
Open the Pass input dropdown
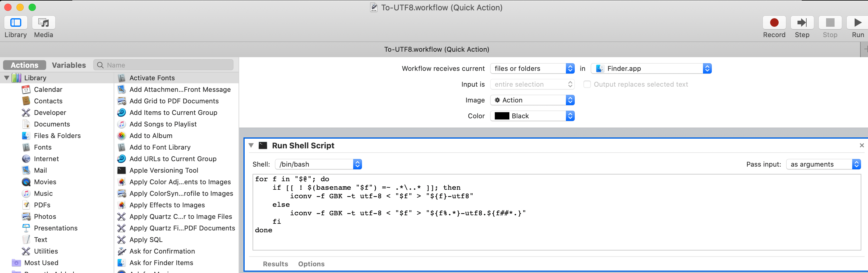click(823, 164)
